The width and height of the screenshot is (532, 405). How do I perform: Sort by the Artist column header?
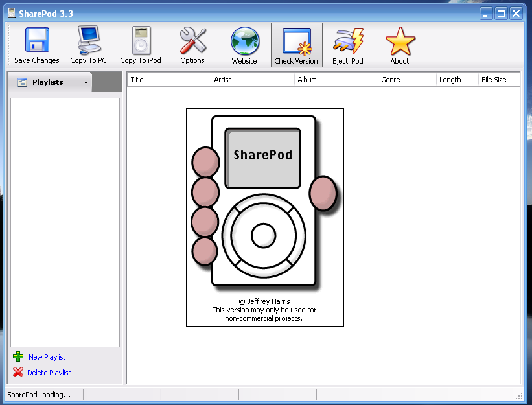253,80
